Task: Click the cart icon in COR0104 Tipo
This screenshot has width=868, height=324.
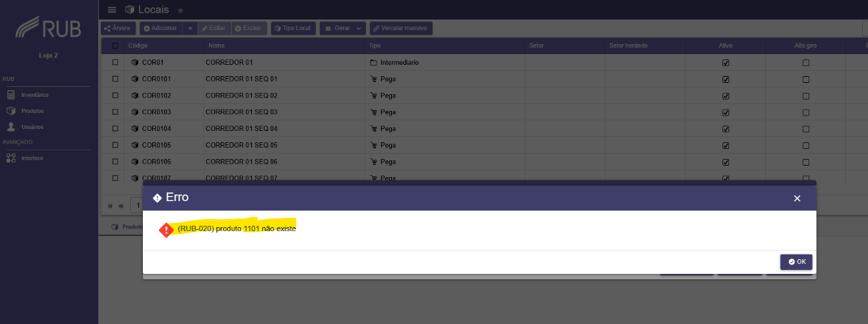Action: click(x=373, y=128)
